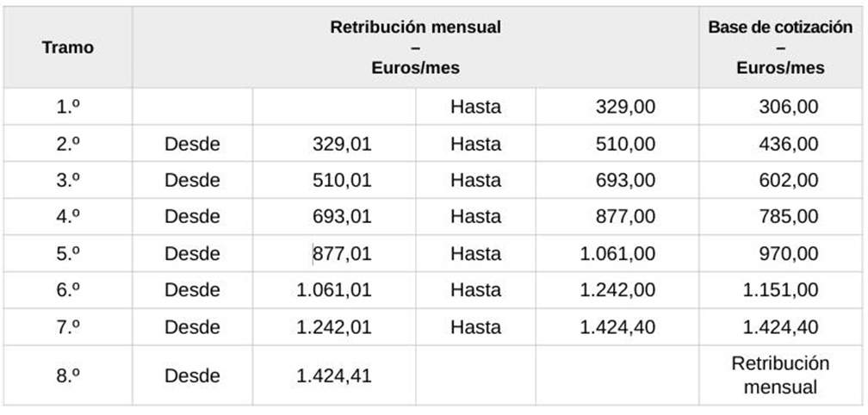Viewport: 868px width, 415px height.
Task: Select the 1.424,41 cell
Action: tap(334, 376)
